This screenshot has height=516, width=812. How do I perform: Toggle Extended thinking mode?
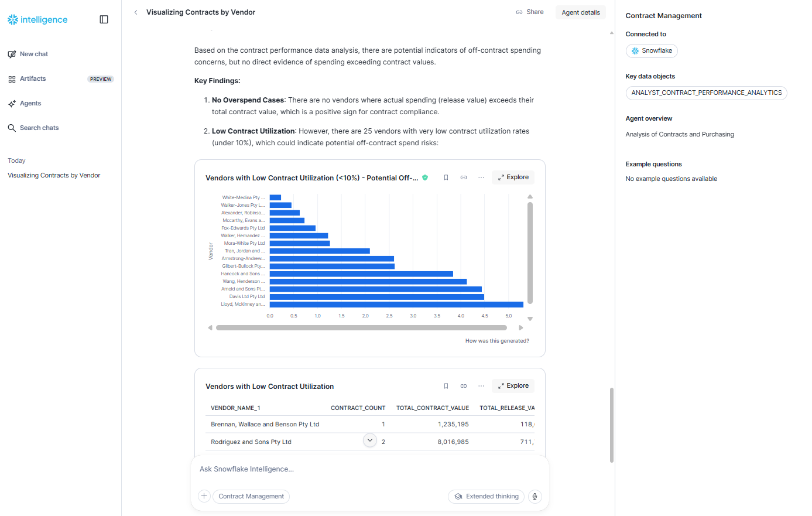tap(486, 496)
